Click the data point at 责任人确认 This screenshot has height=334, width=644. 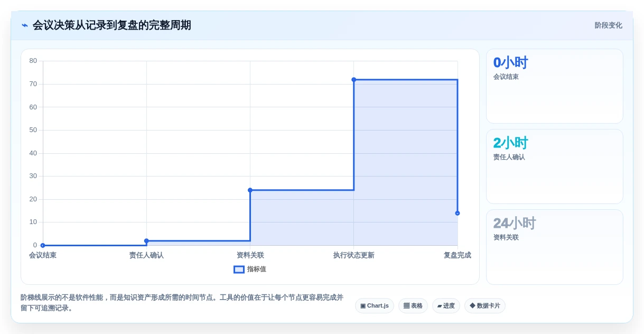click(x=146, y=241)
